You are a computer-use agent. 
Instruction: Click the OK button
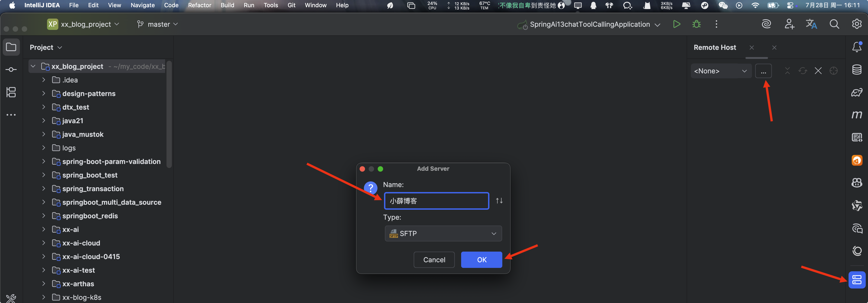481,260
